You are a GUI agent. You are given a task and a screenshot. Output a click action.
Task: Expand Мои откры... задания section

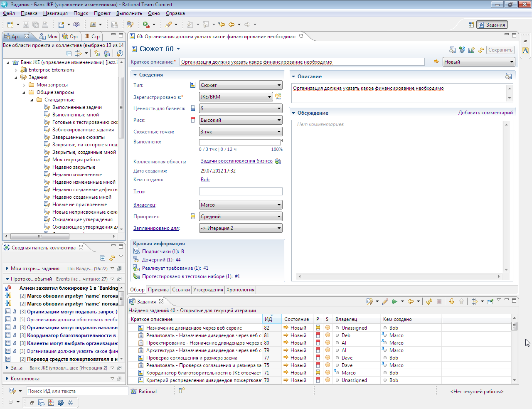7,269
